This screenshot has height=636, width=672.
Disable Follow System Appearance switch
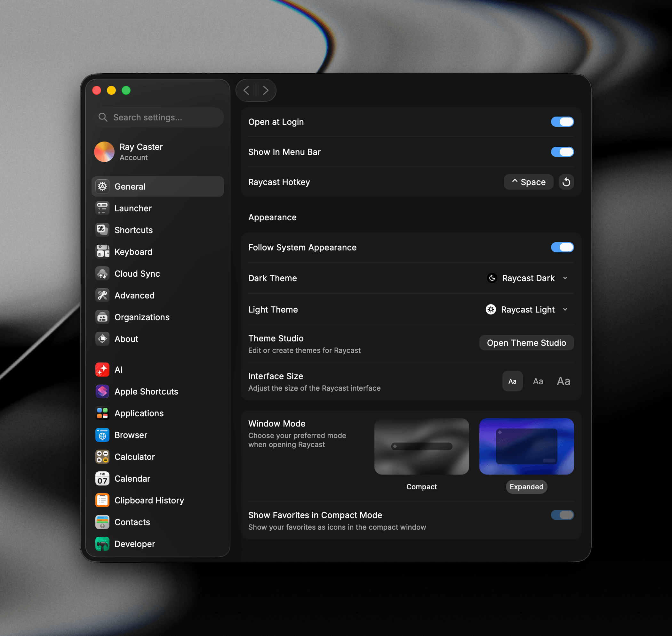pos(562,247)
